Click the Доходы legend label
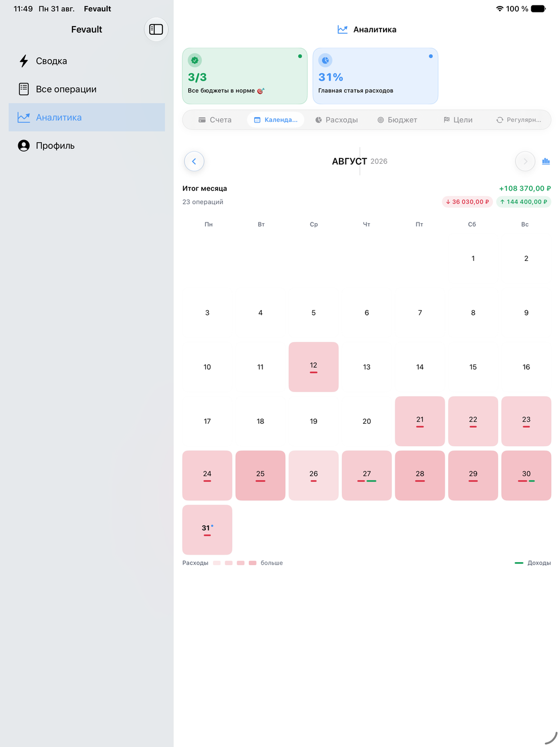The height and width of the screenshot is (747, 560). [539, 563]
